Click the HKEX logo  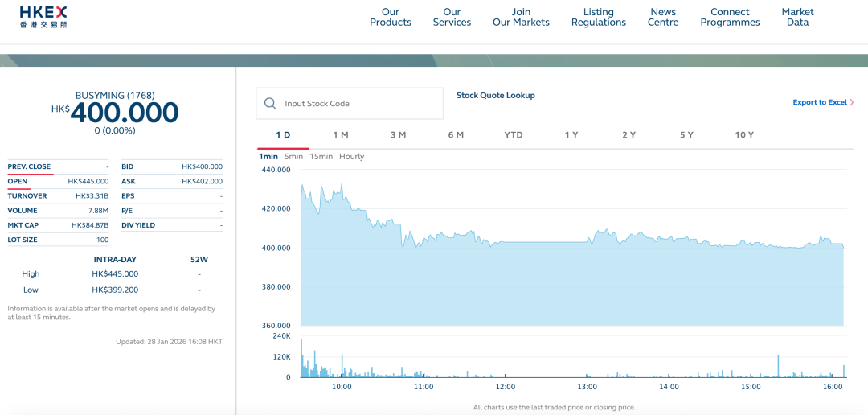43,17
